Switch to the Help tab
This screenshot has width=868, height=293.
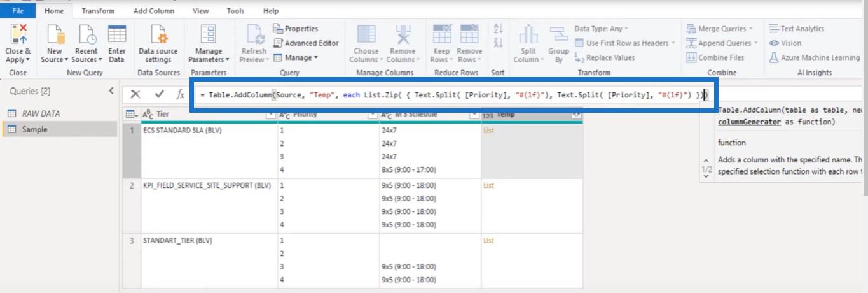(x=271, y=11)
